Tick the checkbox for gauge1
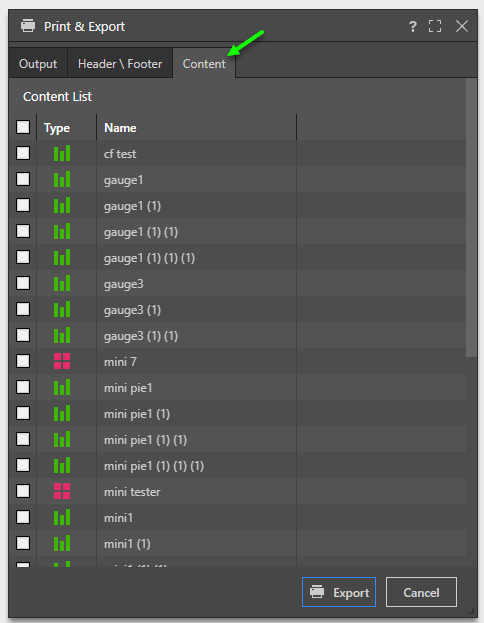Image resolution: width=484 pixels, height=623 pixels. [23, 179]
